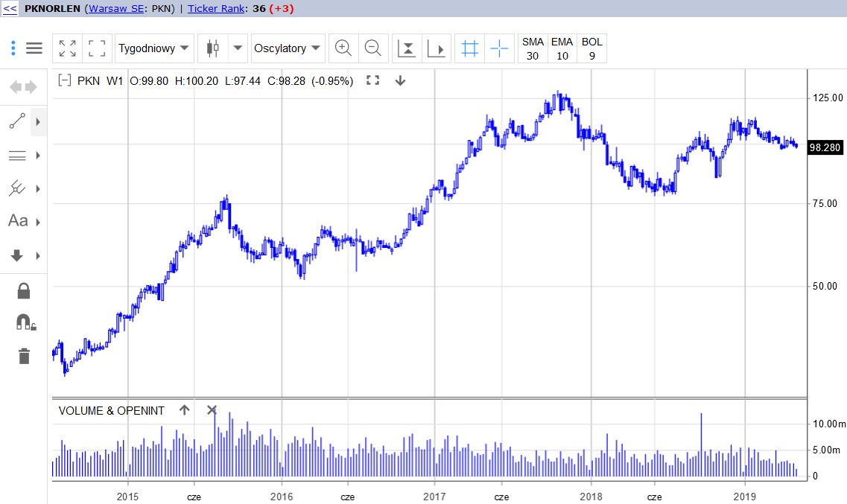The image size is (847, 504).
Task: Click the 5.00m volume axis label
Action: coord(826,450)
